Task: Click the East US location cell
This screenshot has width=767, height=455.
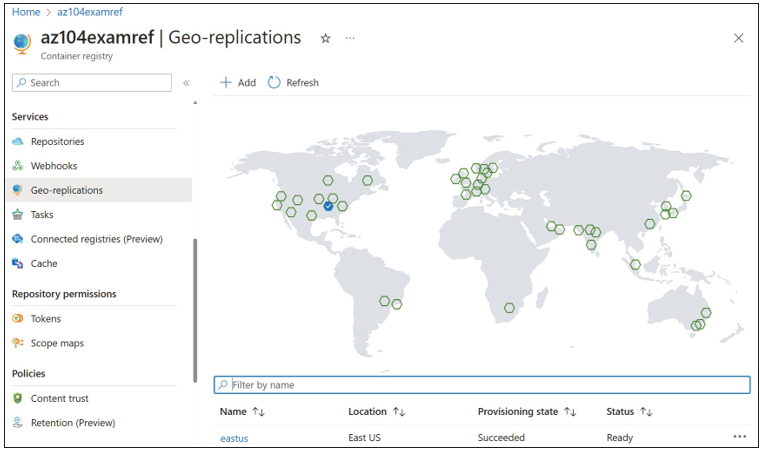Action: (364, 438)
